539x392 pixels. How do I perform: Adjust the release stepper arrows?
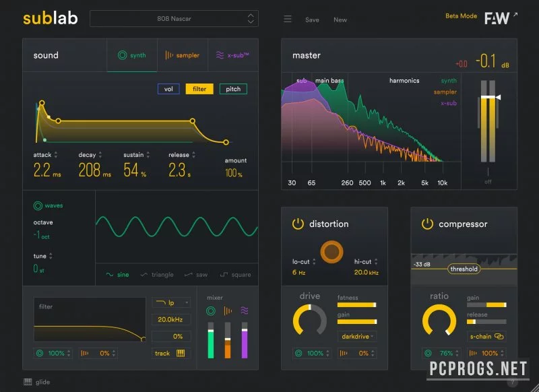193,155
